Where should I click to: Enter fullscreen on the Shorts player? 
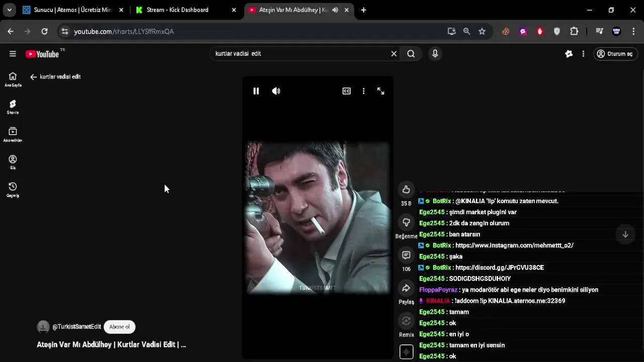(381, 91)
